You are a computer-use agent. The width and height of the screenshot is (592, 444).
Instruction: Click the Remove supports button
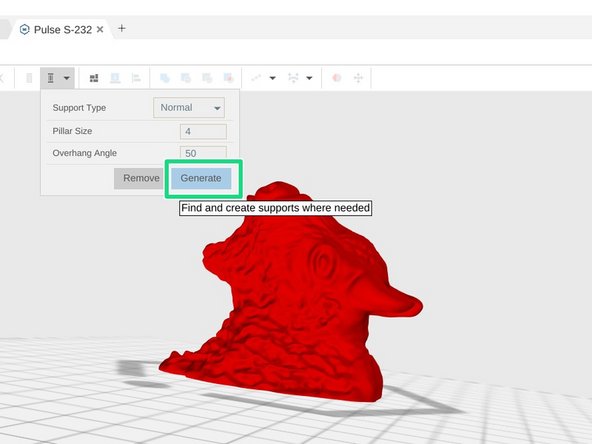point(140,178)
